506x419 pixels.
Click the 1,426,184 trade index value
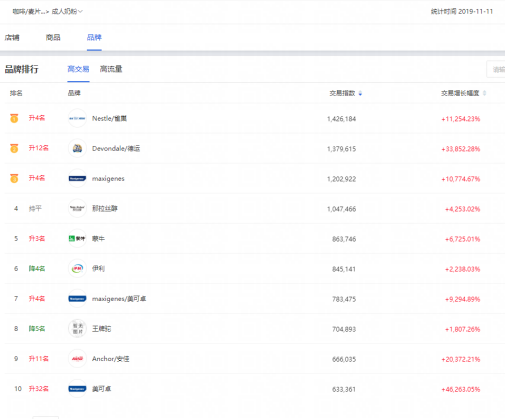[341, 119]
